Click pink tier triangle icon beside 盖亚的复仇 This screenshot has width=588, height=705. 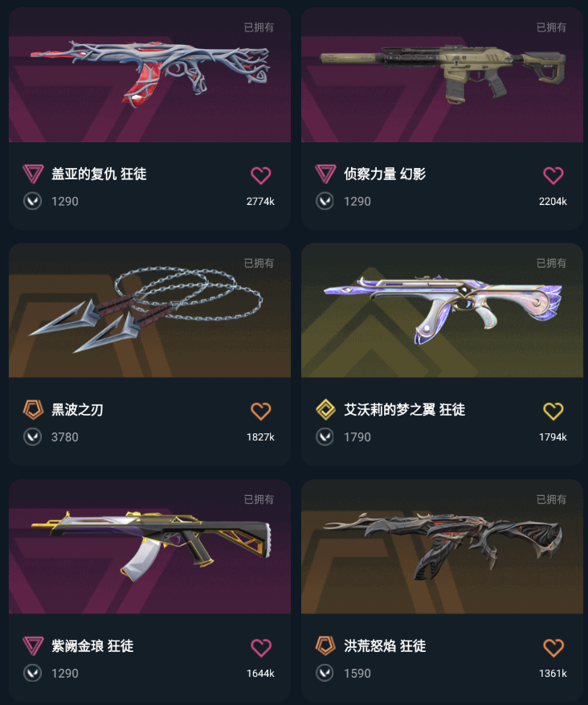[x=33, y=174]
